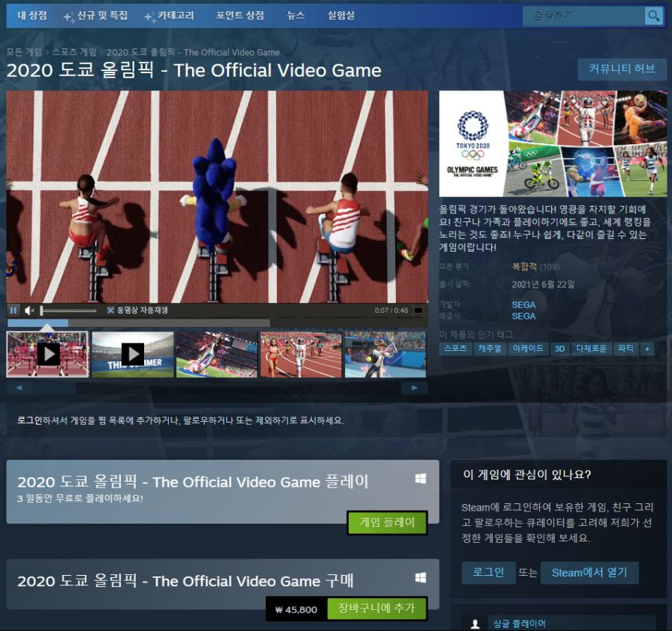This screenshot has height=631, width=672.
Task: Uncheck 동영상 자동재생 autoplay option
Action: click(111, 311)
